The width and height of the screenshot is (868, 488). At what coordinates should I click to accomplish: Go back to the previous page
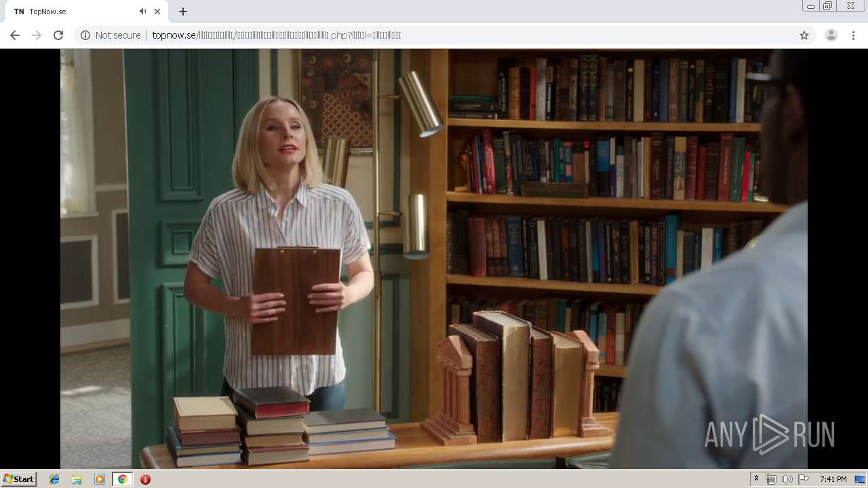click(14, 35)
